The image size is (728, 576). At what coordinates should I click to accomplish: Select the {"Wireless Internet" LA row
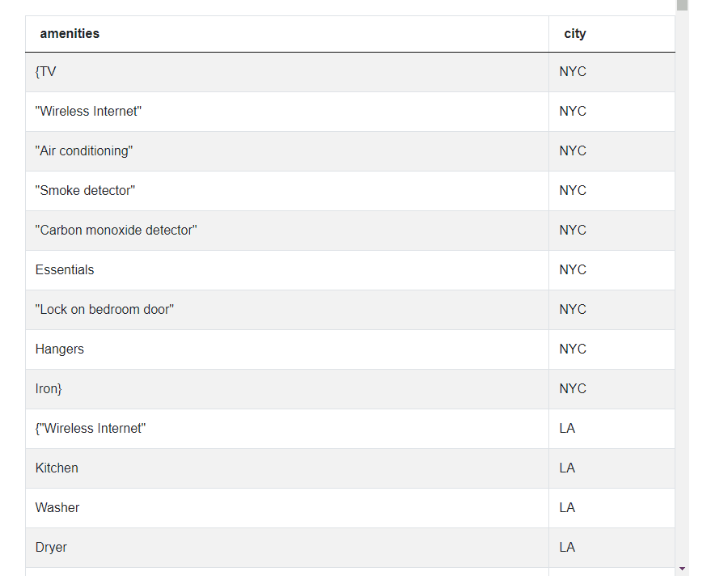[90, 428]
